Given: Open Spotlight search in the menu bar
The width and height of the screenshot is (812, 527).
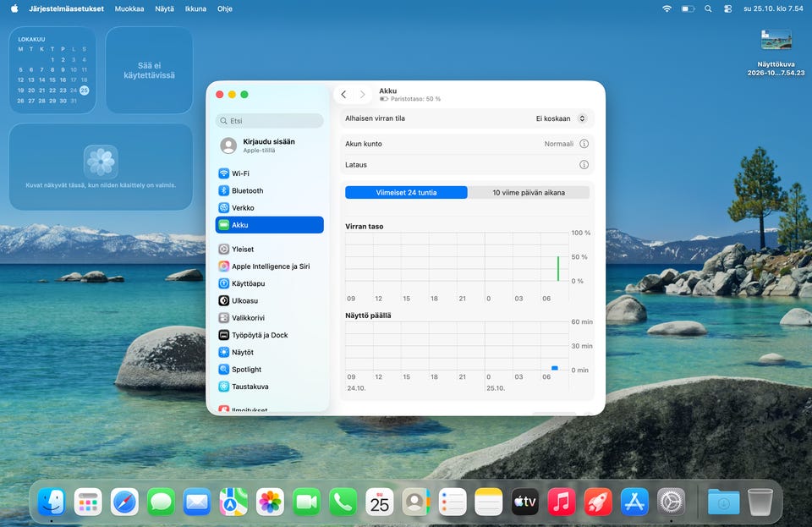Looking at the screenshot, I should tap(708, 8).
